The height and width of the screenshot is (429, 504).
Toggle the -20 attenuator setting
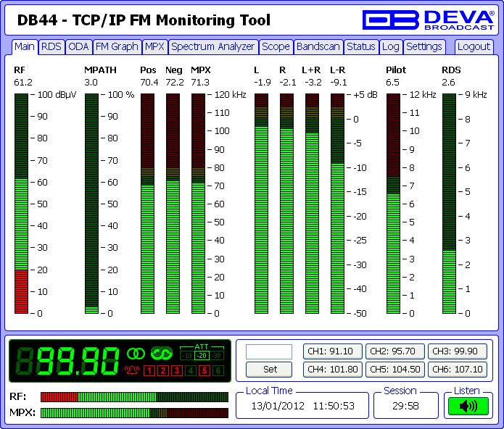point(202,355)
